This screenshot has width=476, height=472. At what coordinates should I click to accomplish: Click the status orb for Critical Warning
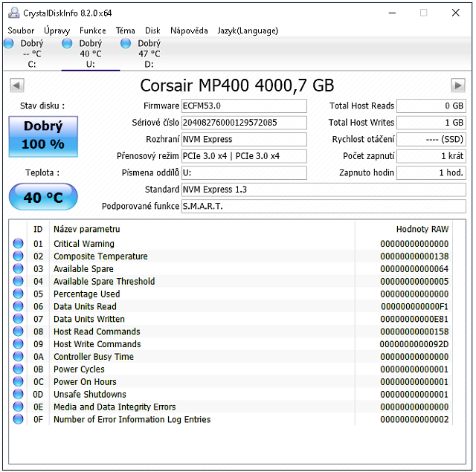pos(18,244)
